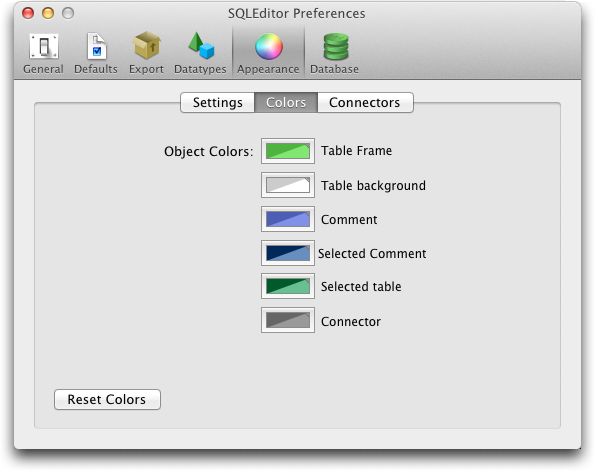The height and width of the screenshot is (472, 595).
Task: Switch to the Connectors tab
Action: [365, 102]
